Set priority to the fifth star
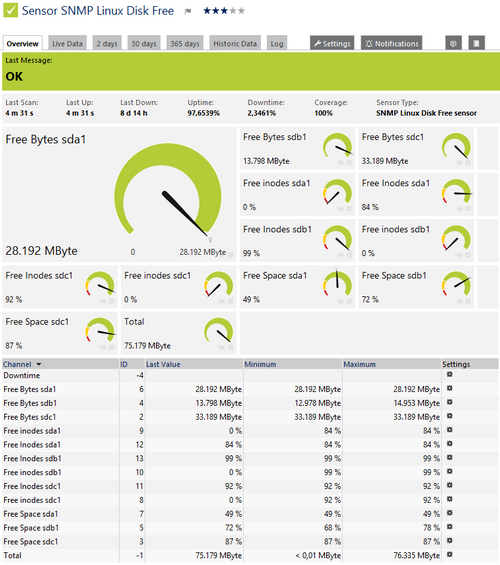This screenshot has height=565, width=500. [x=241, y=11]
